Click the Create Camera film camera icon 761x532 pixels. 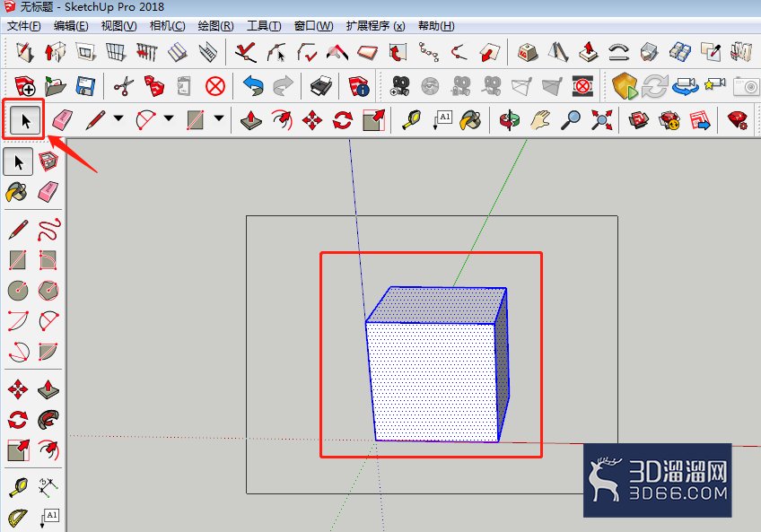400,86
